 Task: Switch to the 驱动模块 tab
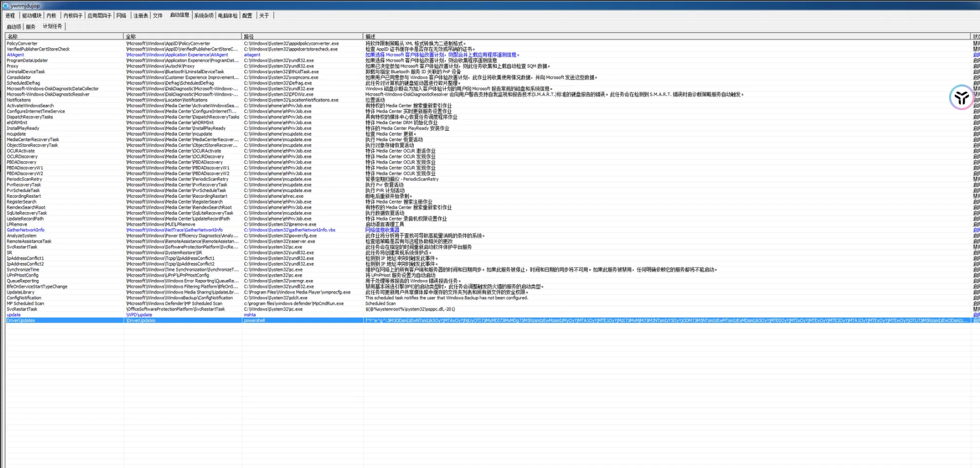tap(31, 15)
